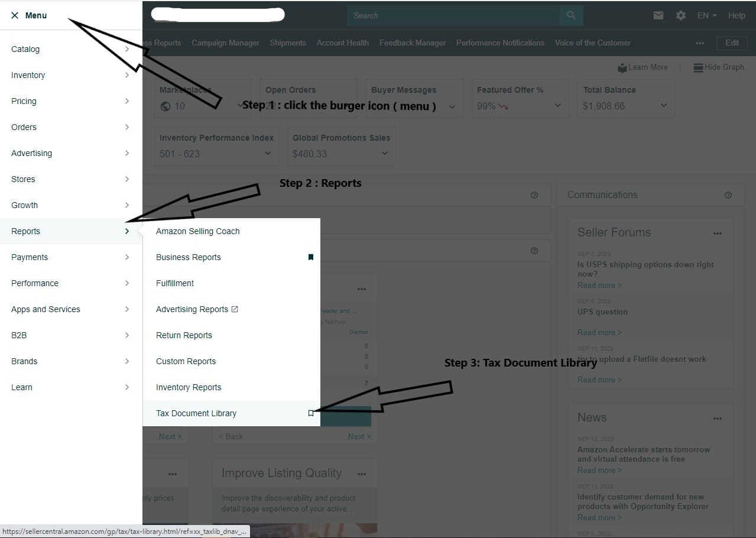The image size is (756, 538).
Task: Expand the Catalog menu chevron
Action: coord(127,49)
